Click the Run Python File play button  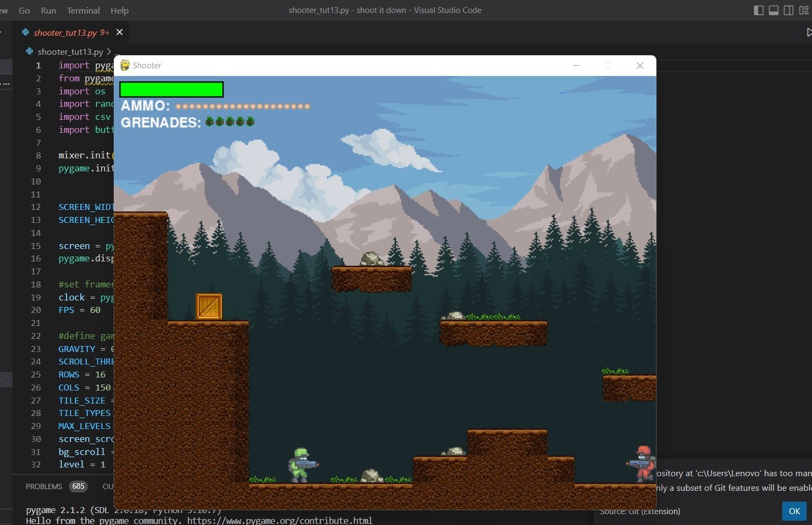click(x=809, y=33)
